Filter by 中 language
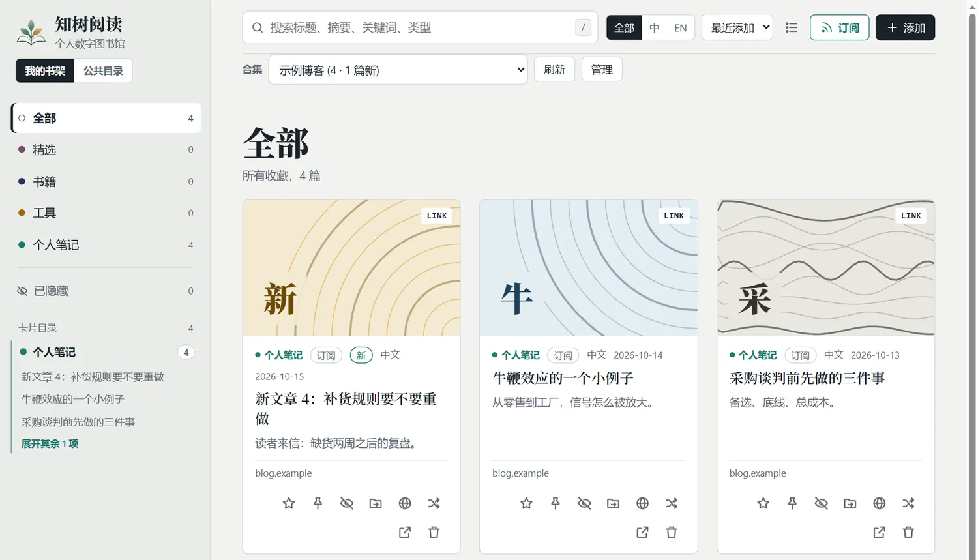Image resolution: width=978 pixels, height=560 pixels. [655, 27]
